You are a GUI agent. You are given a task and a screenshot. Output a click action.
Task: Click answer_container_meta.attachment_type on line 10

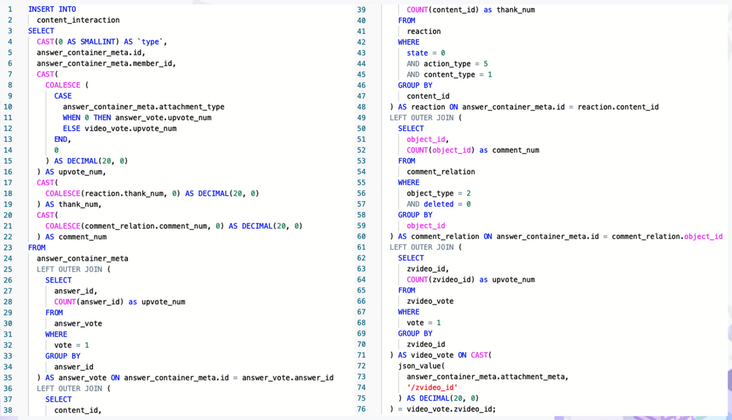click(144, 106)
